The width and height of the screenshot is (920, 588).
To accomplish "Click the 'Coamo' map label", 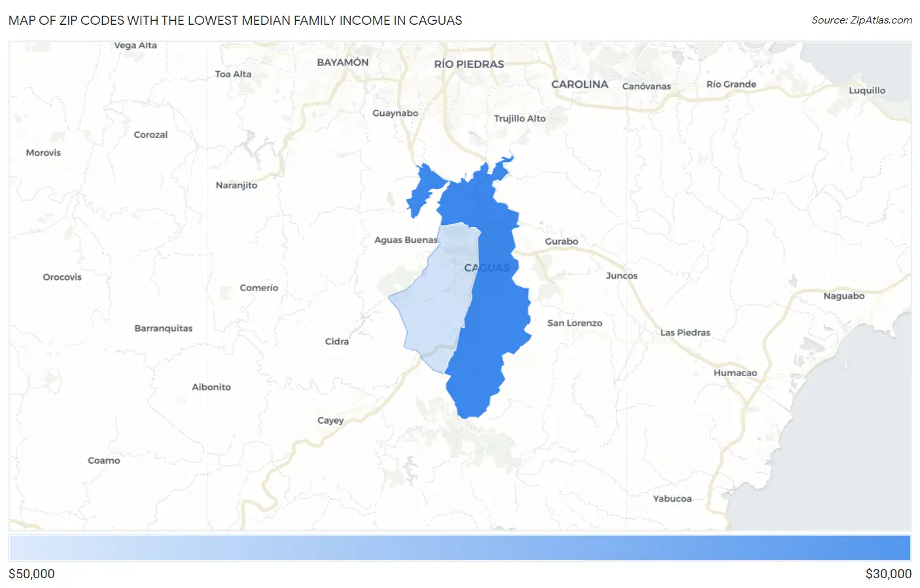I will (x=104, y=460).
